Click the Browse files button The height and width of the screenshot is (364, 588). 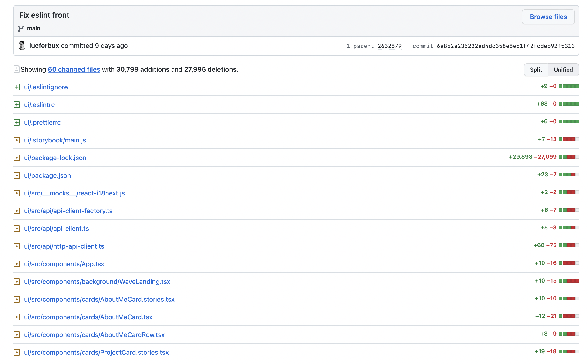point(548,17)
